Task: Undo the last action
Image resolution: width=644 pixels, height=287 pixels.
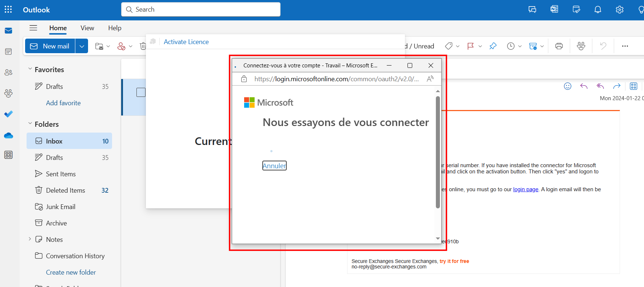Action: pyautogui.click(x=603, y=46)
